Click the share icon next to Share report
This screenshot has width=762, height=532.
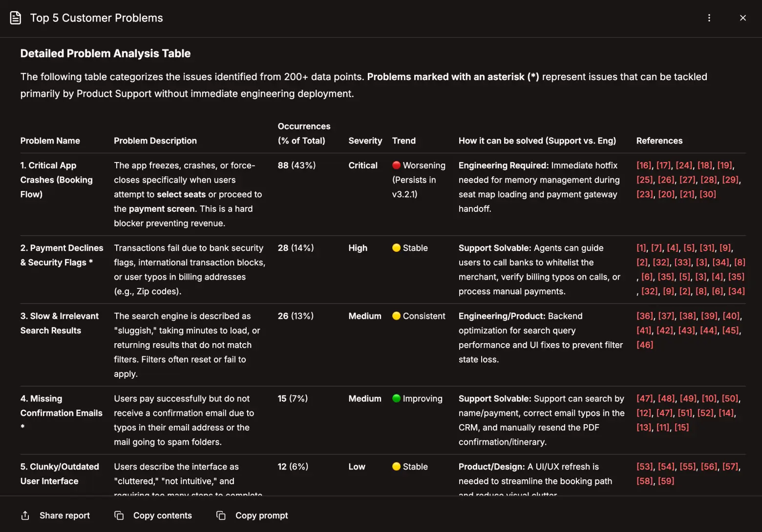point(24,515)
